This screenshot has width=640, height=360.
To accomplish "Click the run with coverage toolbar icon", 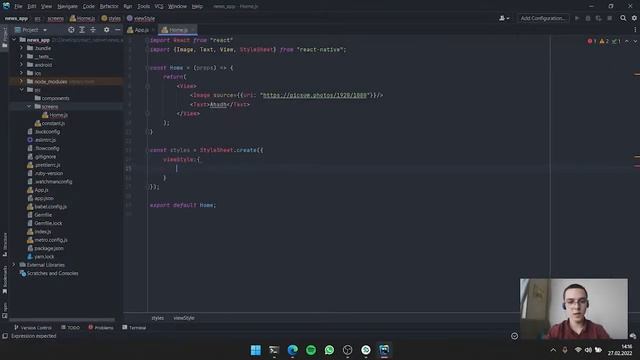I will pyautogui.click(x=598, y=18).
